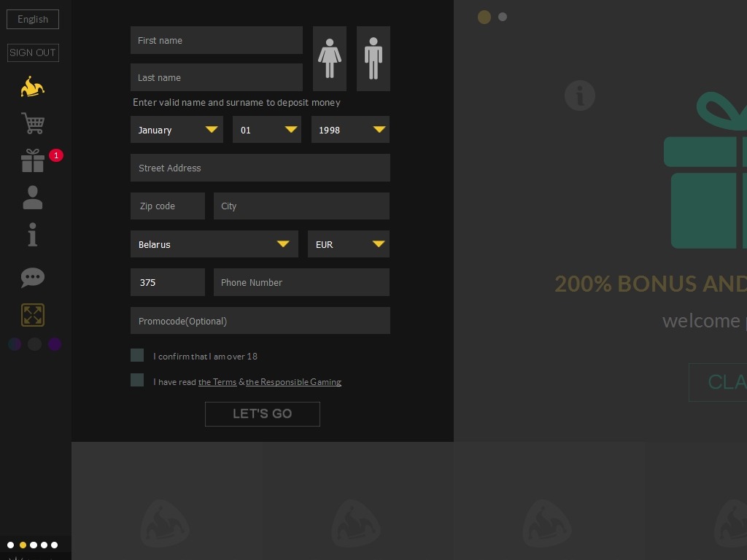Viewport: 747px width, 560px height.
Task: Open the Responsible Gaming link
Action: [x=293, y=382]
